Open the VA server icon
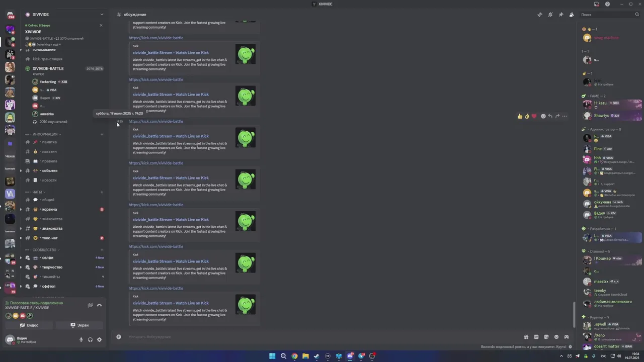 click(10, 194)
